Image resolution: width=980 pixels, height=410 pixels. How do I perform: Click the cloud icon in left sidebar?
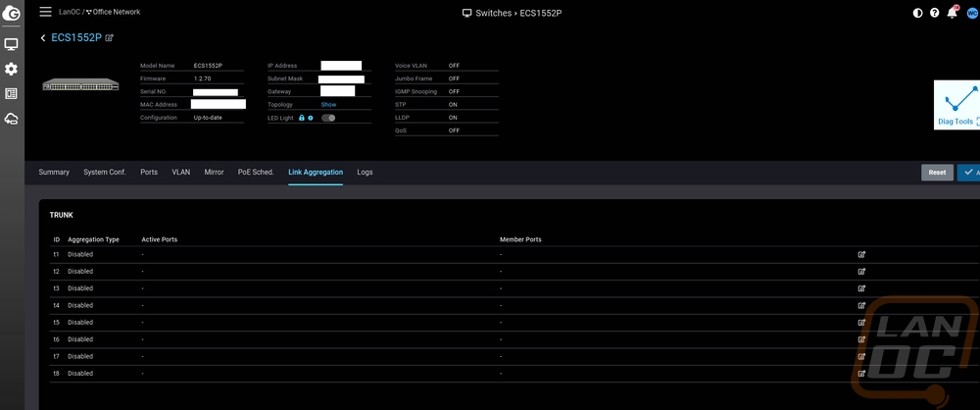[12, 119]
